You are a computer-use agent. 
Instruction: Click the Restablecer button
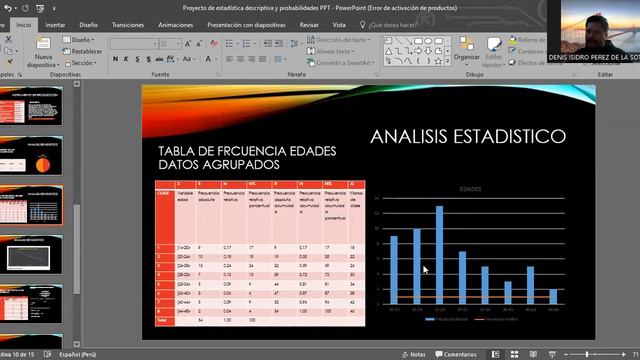pyautogui.click(x=82, y=51)
